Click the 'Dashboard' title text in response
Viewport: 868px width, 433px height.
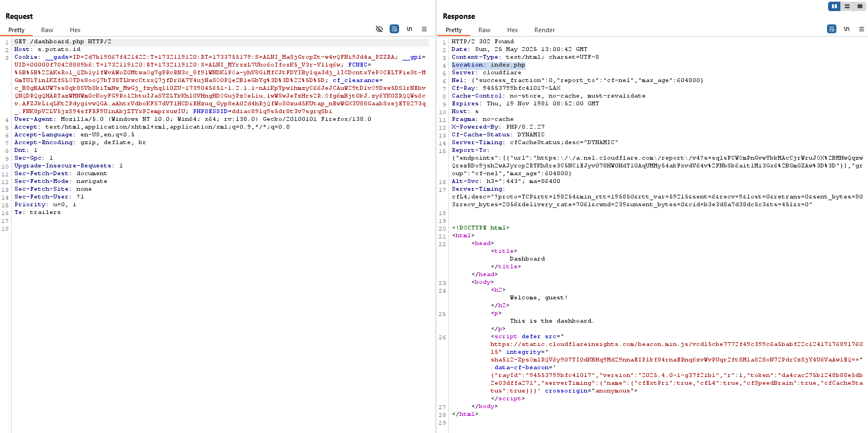[527, 259]
